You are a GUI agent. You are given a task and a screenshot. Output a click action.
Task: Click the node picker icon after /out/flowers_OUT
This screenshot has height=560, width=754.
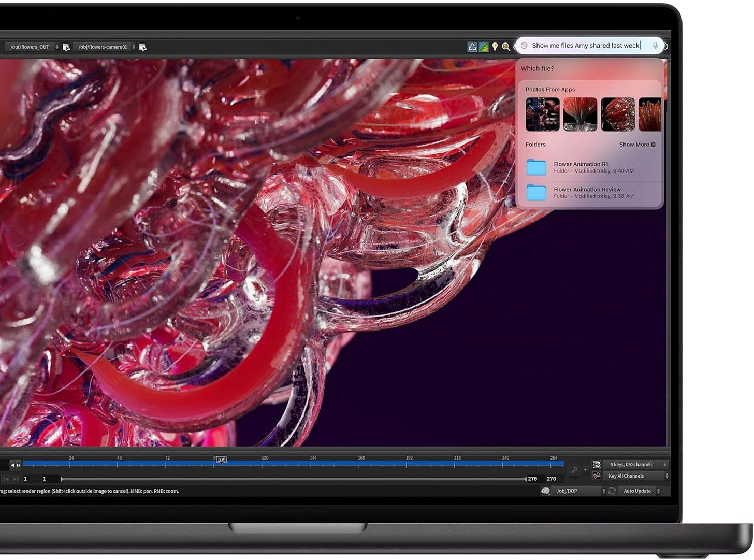coord(66,47)
